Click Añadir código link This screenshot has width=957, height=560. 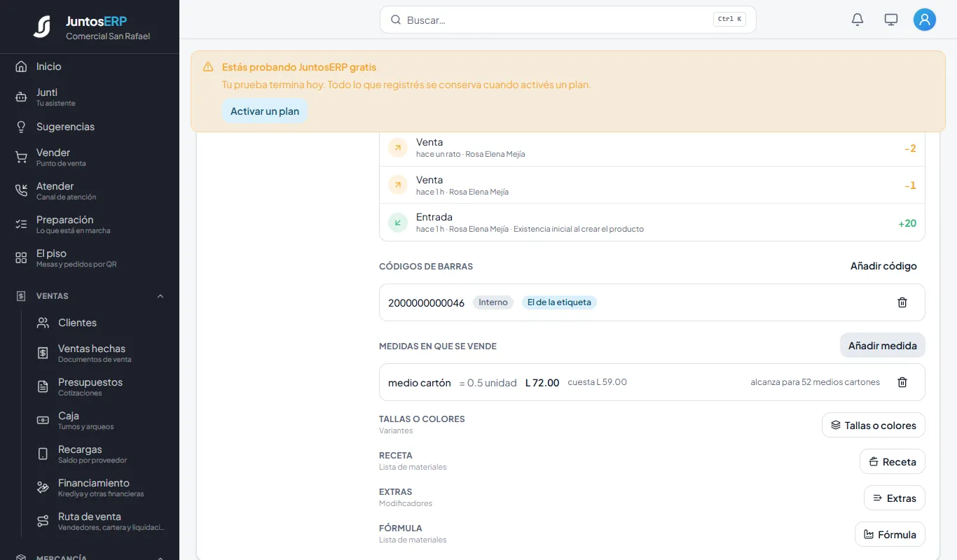(883, 266)
